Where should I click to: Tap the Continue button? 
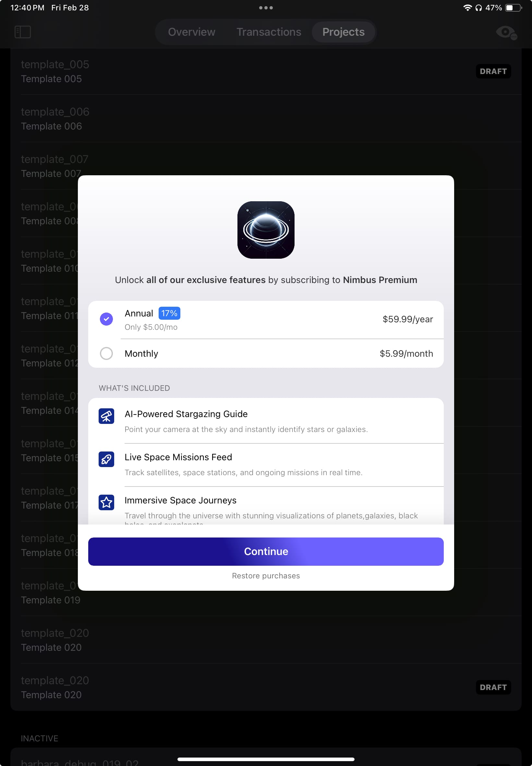(x=266, y=551)
